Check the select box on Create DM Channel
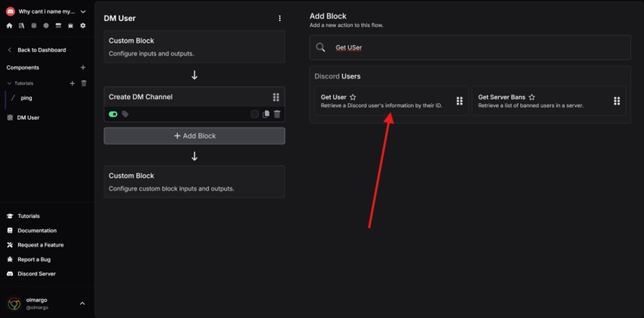 255,114
